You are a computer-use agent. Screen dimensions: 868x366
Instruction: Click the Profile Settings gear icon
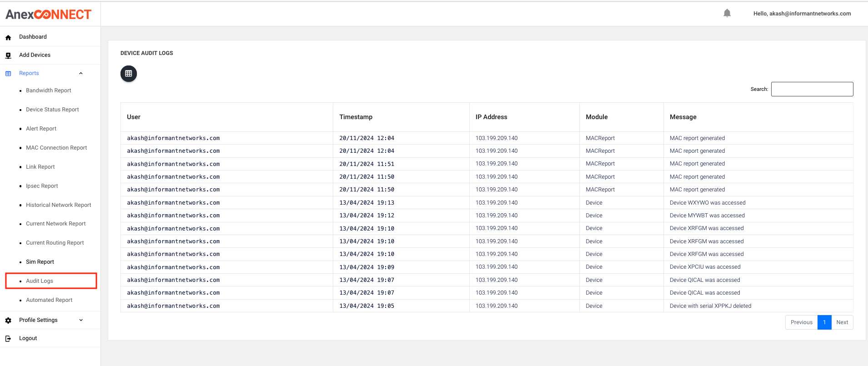pos(8,321)
